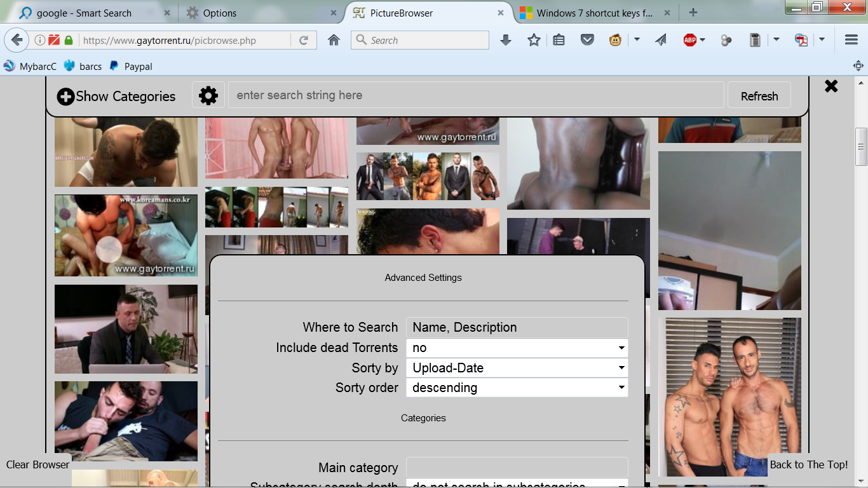The height and width of the screenshot is (488, 868).
Task: Click the Greasemonkey monkey icon
Action: (x=615, y=40)
